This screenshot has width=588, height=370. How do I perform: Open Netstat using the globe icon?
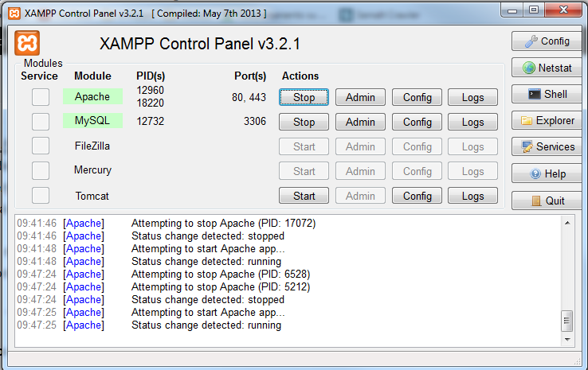(x=547, y=68)
